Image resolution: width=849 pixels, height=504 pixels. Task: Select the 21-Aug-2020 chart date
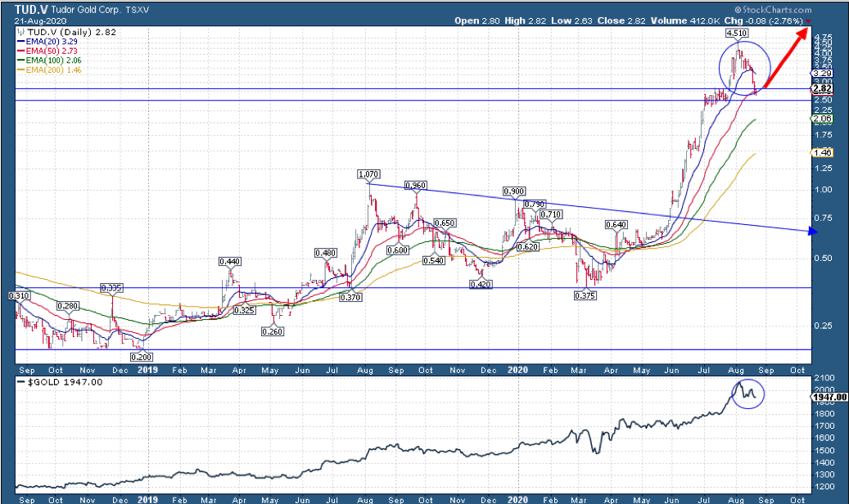coord(40,21)
